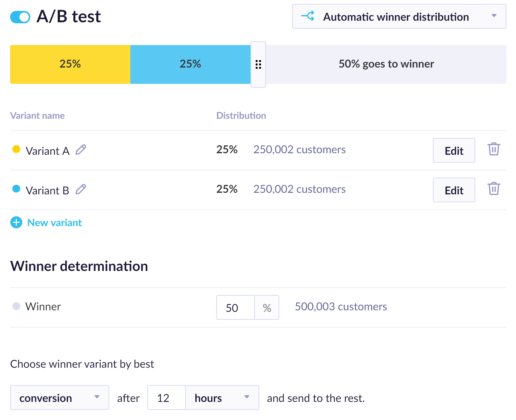Click the 12 duration input field
Image resolution: width=516 pixels, height=420 pixels.
(166, 398)
